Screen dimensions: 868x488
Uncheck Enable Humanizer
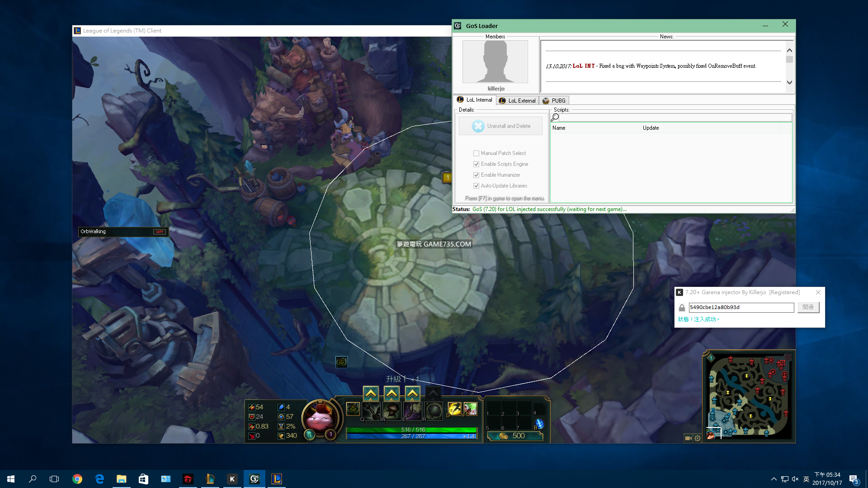point(476,175)
